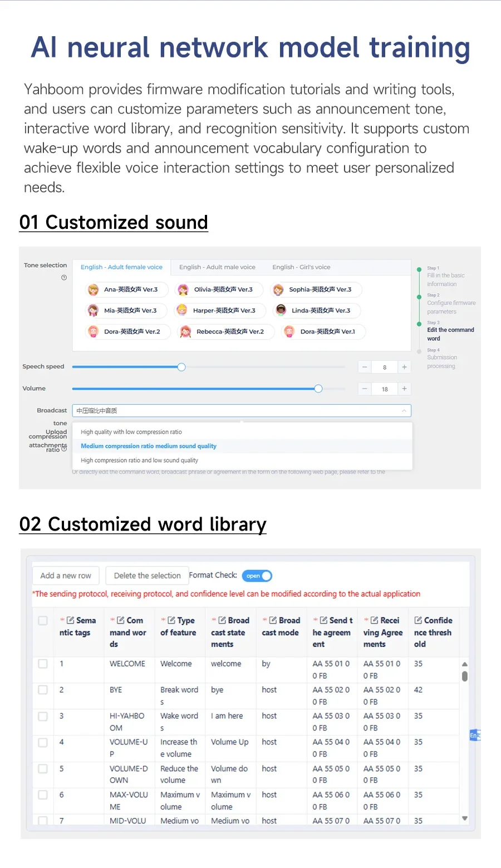Choose High quality with low compression ratio
Screen dimensions: 501x868
(x=131, y=432)
